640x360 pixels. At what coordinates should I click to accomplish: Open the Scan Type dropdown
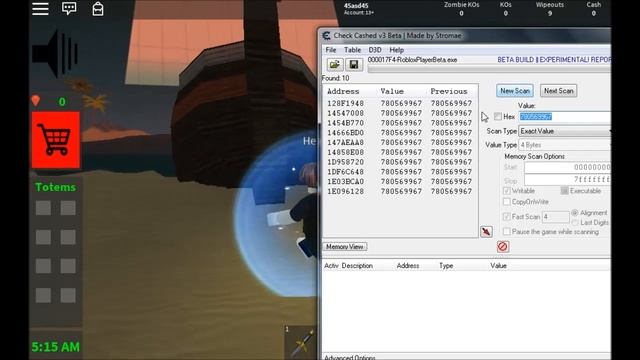(564, 131)
